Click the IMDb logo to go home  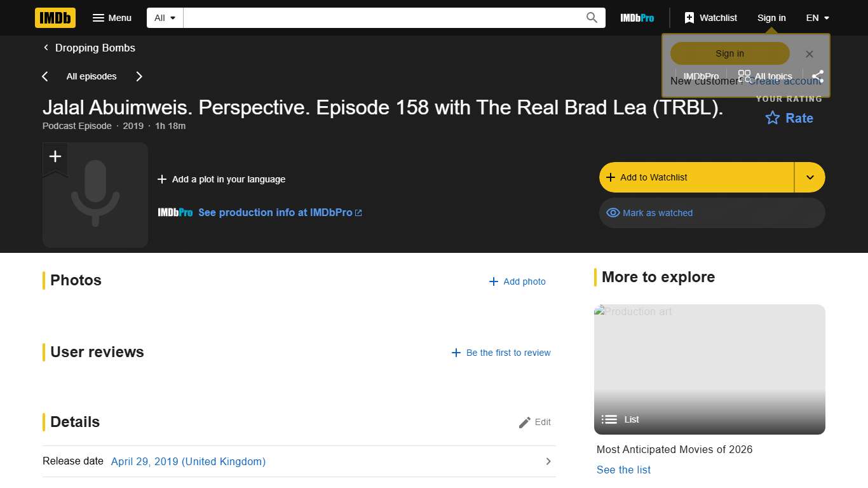coord(55,18)
